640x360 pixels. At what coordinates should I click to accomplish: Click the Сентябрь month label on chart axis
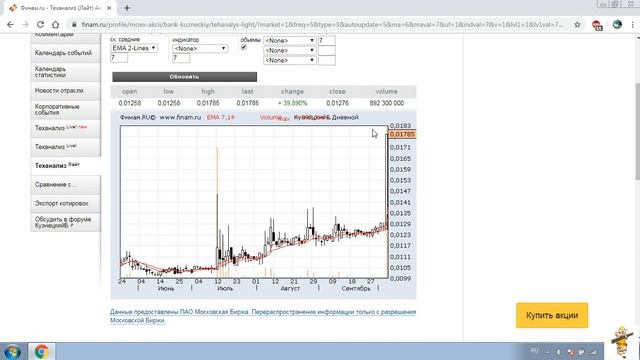click(356, 288)
